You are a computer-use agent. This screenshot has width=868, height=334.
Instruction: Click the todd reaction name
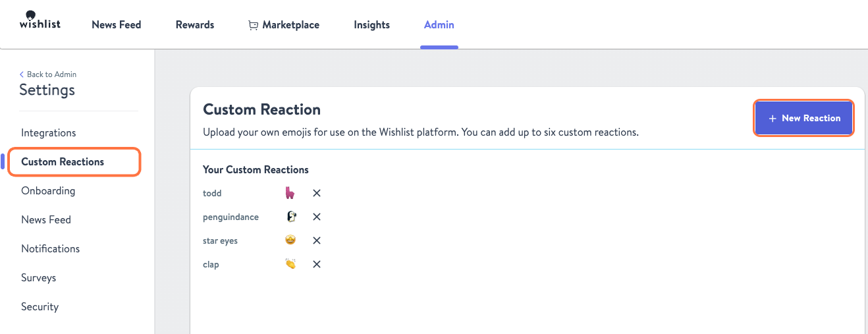[x=212, y=193]
